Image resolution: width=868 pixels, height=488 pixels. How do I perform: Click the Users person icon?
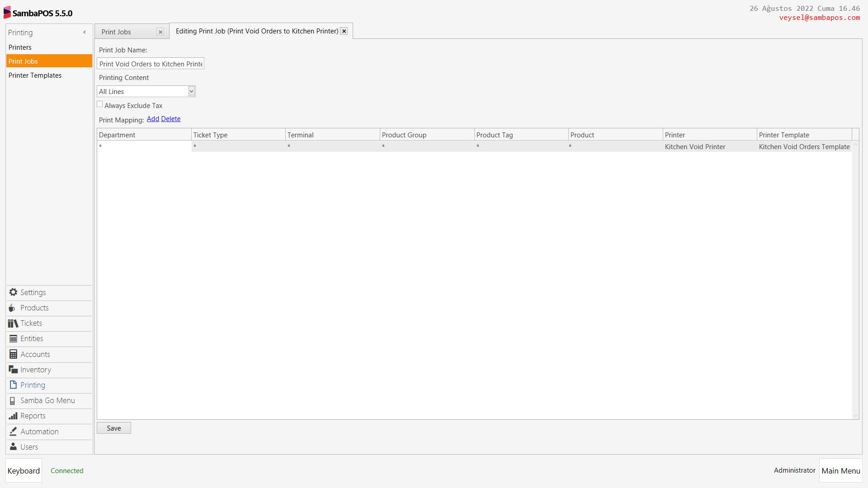coord(13,447)
